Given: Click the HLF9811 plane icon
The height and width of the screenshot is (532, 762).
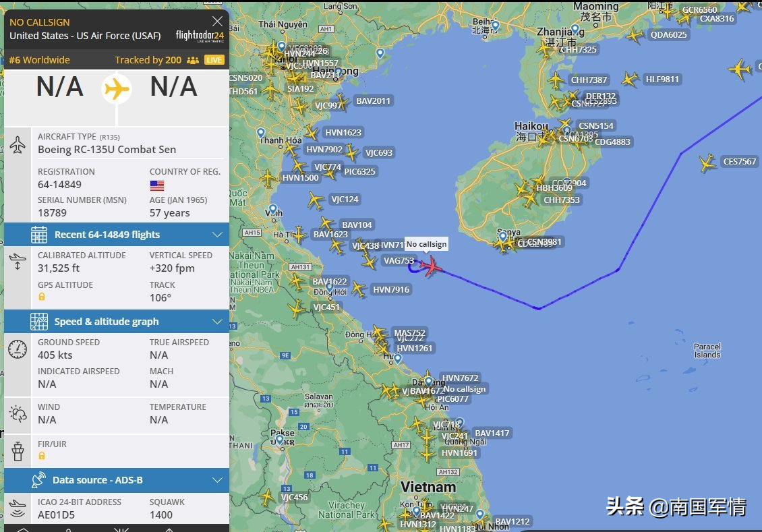Looking at the screenshot, I should pyautogui.click(x=630, y=79).
